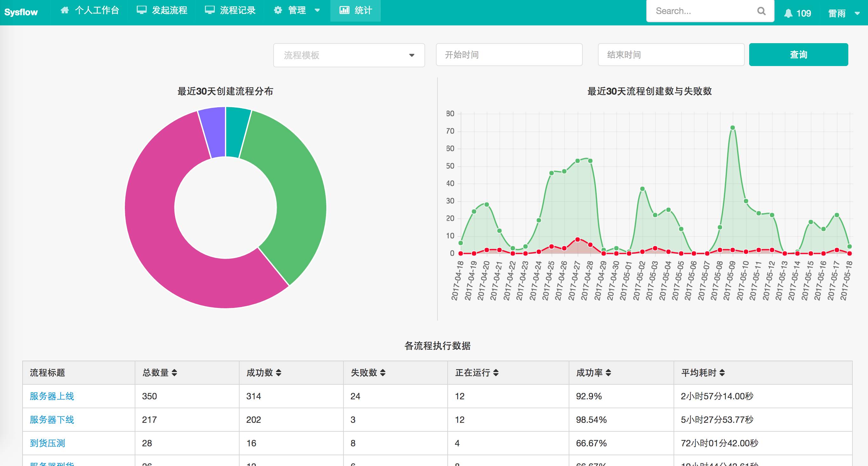868x466 pixels.
Task: Click the 查询 button
Action: pyautogui.click(x=798, y=55)
